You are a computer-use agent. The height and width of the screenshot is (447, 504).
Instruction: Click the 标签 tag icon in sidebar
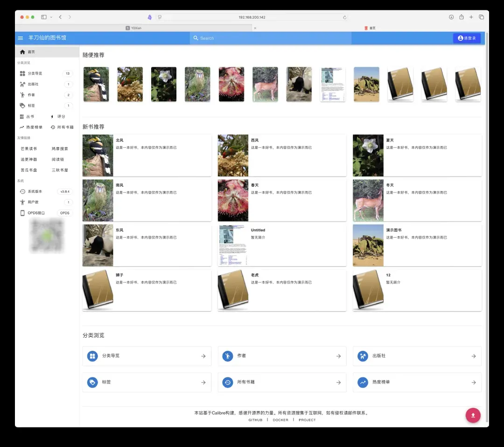click(x=22, y=106)
